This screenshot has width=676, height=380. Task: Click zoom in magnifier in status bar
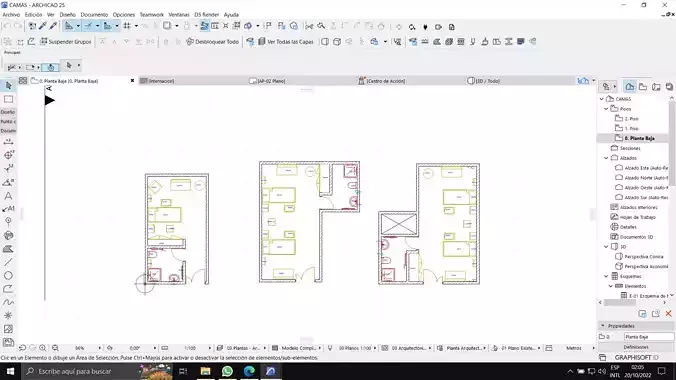tap(43, 348)
